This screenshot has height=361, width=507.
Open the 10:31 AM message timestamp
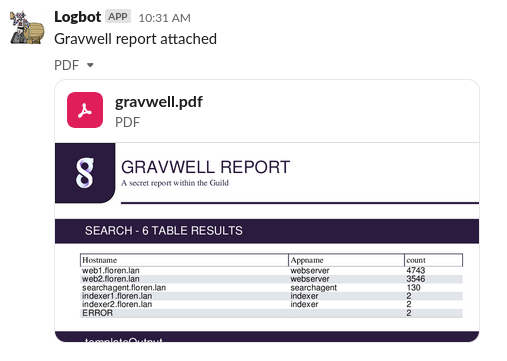click(x=164, y=18)
